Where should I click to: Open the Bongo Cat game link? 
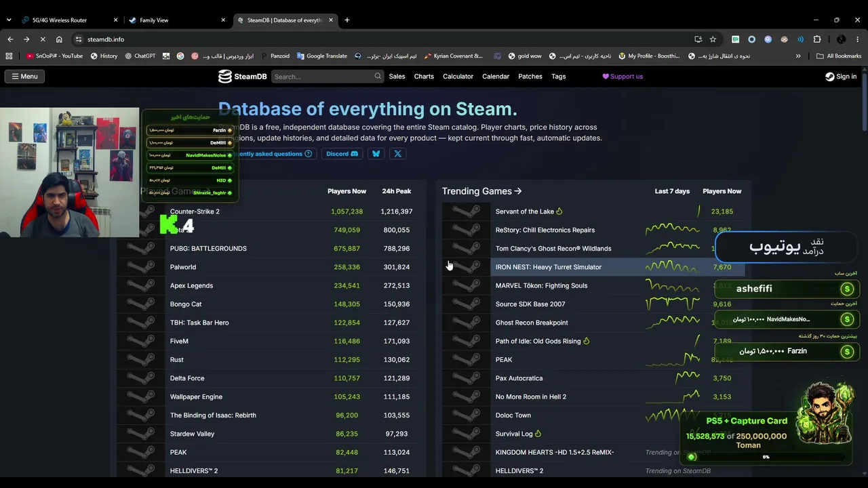(x=186, y=304)
